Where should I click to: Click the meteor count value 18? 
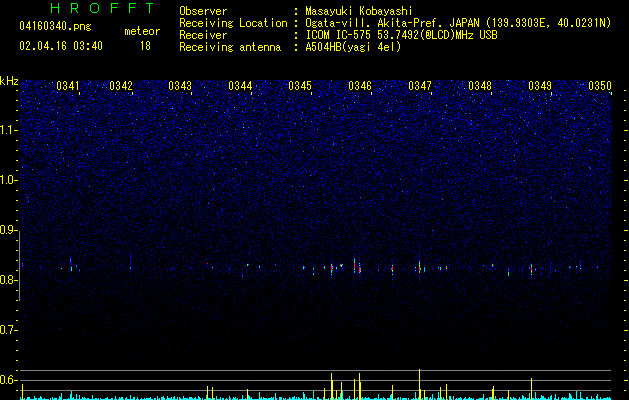coord(145,46)
